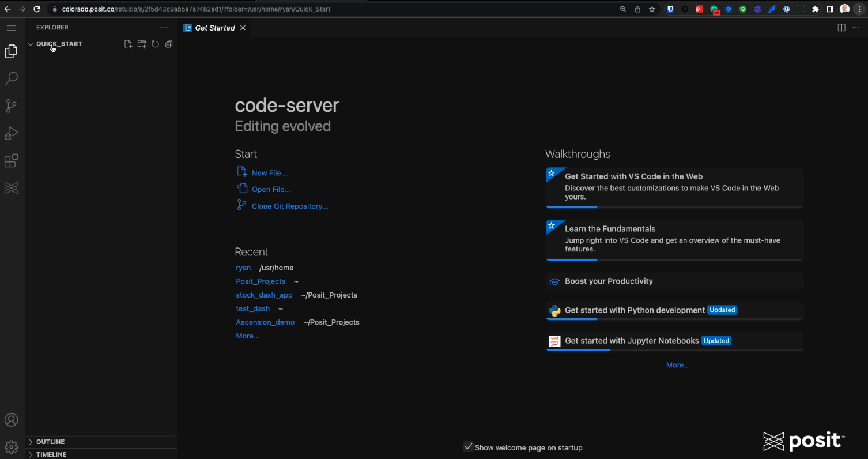
Task: Create a new file using the Explorer toolbar icon
Action: click(128, 44)
